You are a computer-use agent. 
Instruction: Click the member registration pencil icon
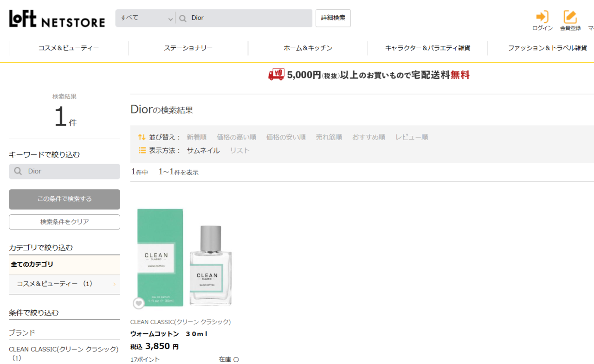pyautogui.click(x=570, y=17)
